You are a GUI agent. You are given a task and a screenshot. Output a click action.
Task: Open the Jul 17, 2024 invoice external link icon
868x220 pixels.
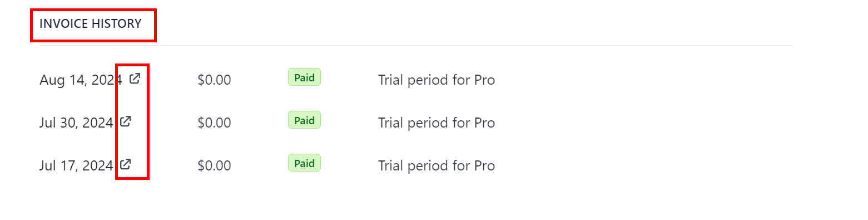coord(126,164)
